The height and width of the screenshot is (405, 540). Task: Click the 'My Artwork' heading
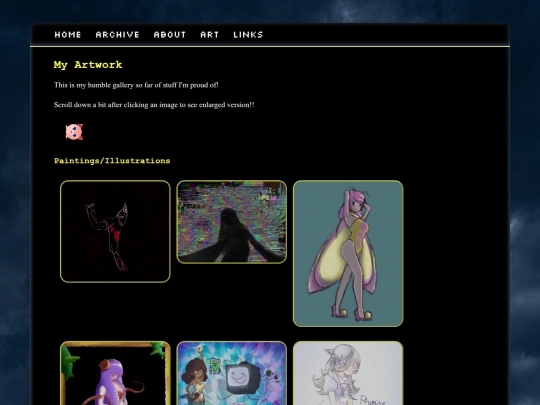click(x=88, y=65)
